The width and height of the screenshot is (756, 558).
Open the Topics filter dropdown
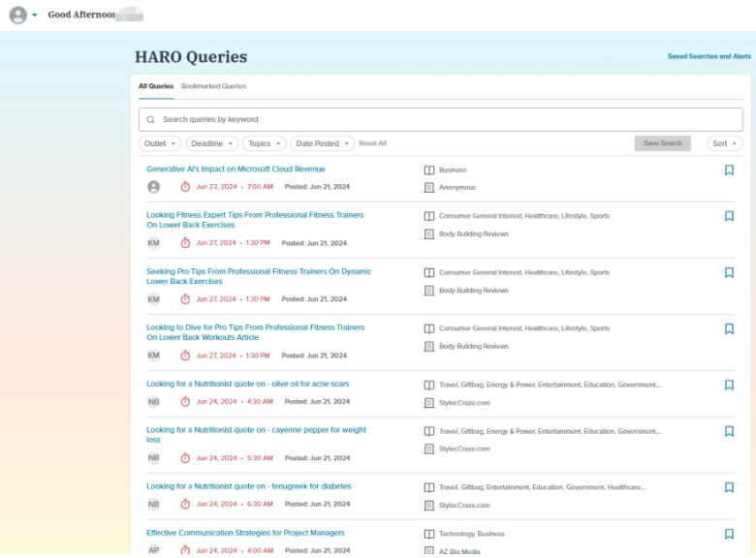point(265,143)
